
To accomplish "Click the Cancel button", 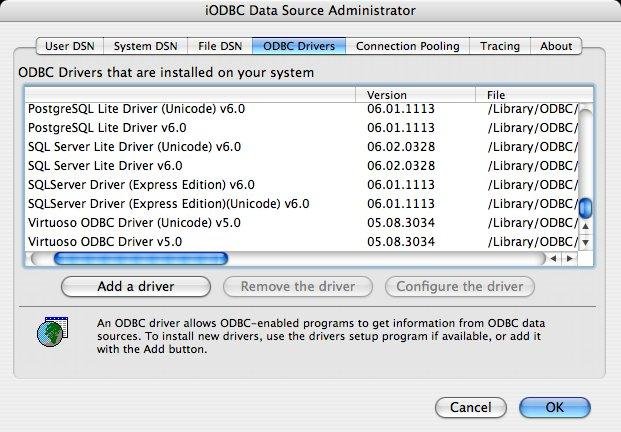I will (x=470, y=407).
